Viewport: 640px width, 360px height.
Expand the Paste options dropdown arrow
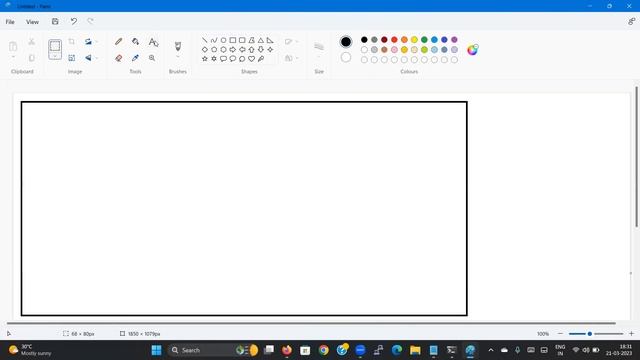click(x=13, y=57)
